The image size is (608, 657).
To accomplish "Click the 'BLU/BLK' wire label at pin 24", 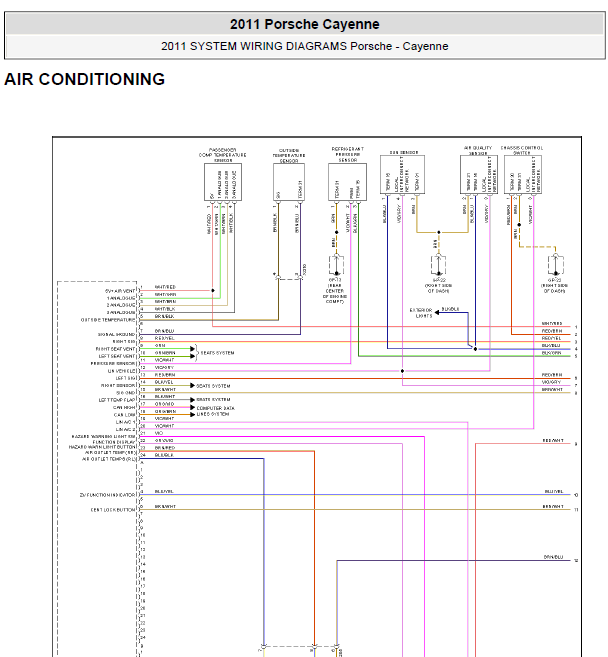I will click(164, 455).
